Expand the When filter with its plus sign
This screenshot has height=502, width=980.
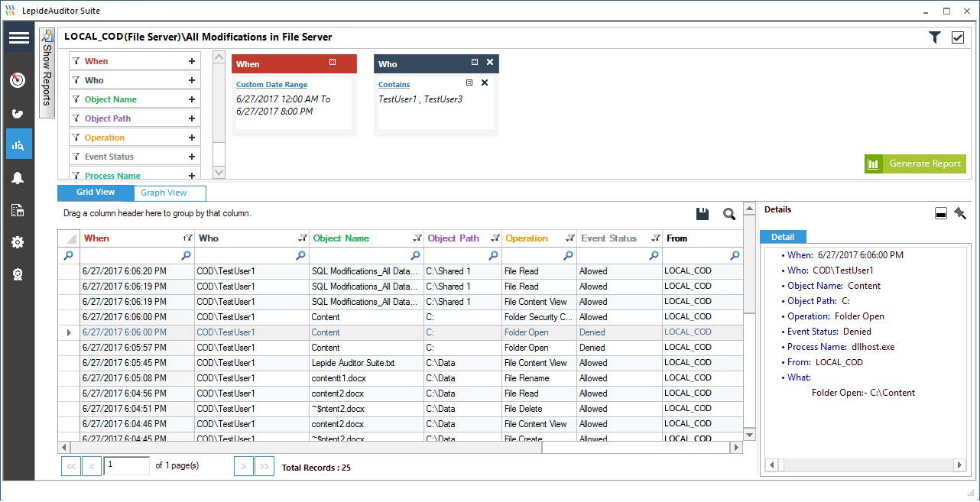coord(193,60)
